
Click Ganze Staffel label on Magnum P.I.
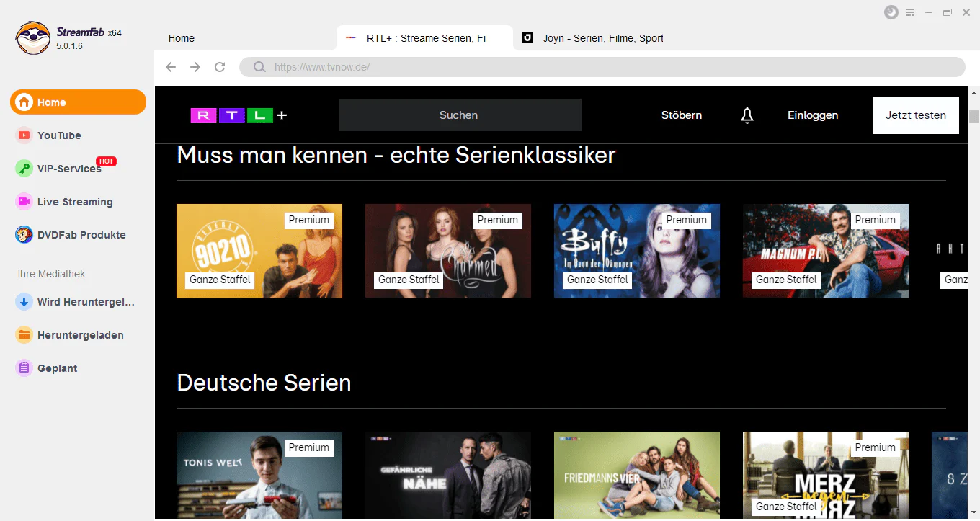point(786,280)
